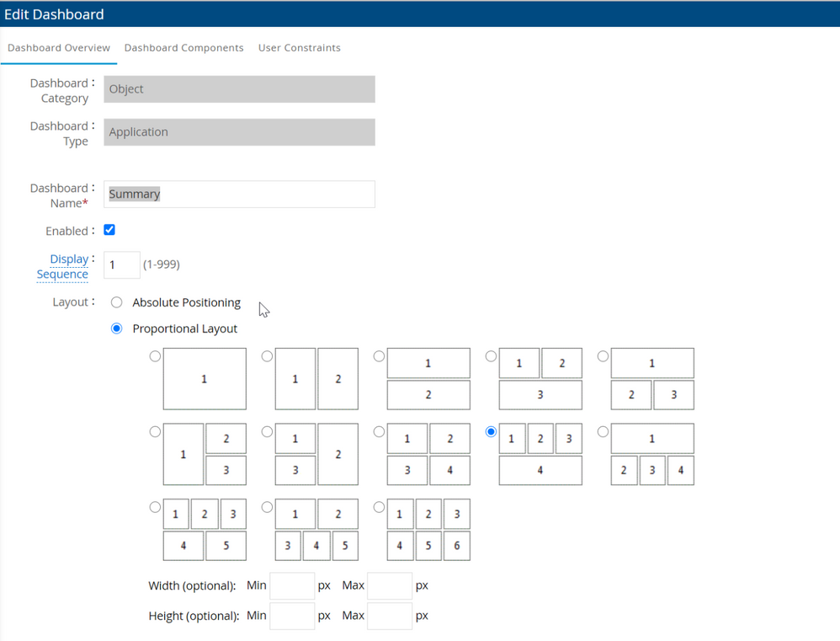Select the single-panel layout option

[155, 356]
